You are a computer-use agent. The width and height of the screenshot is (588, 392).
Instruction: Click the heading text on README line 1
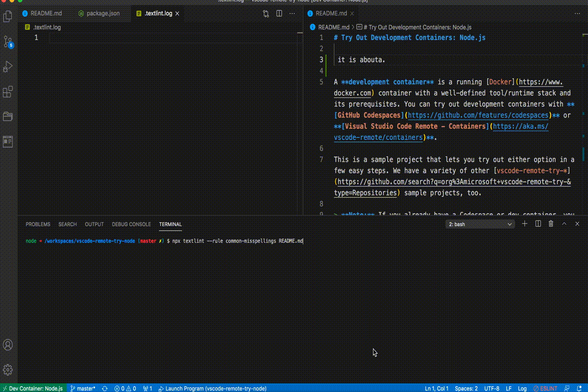point(410,38)
